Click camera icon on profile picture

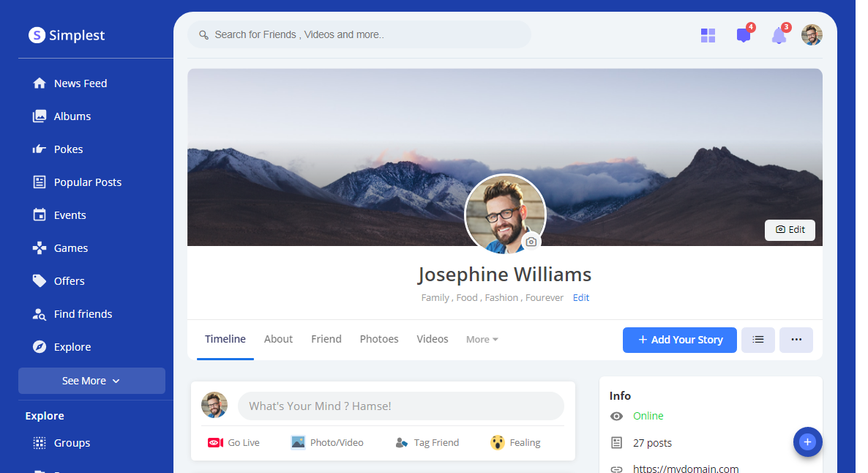point(531,242)
